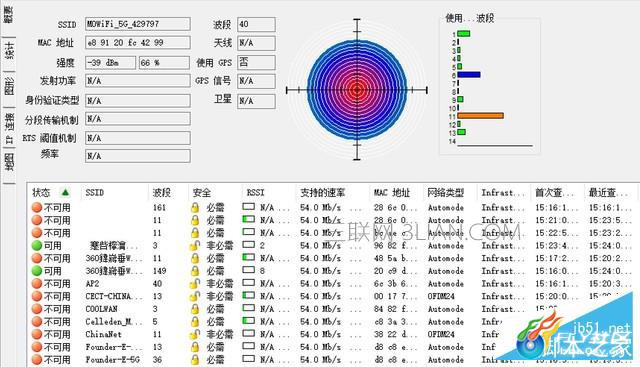Click the RSSI signal bar icon for Celleden_M
Viewport: 640px width, 367px height.
[248, 321]
